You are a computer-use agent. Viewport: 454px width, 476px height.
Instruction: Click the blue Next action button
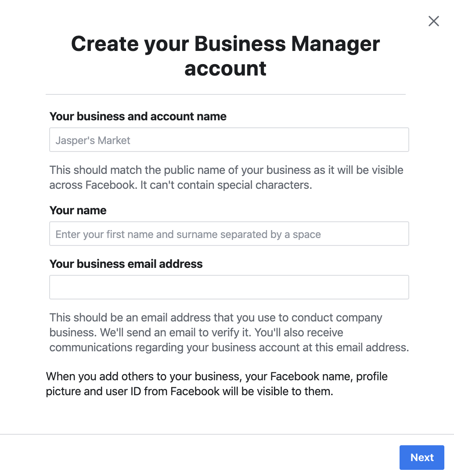(422, 457)
